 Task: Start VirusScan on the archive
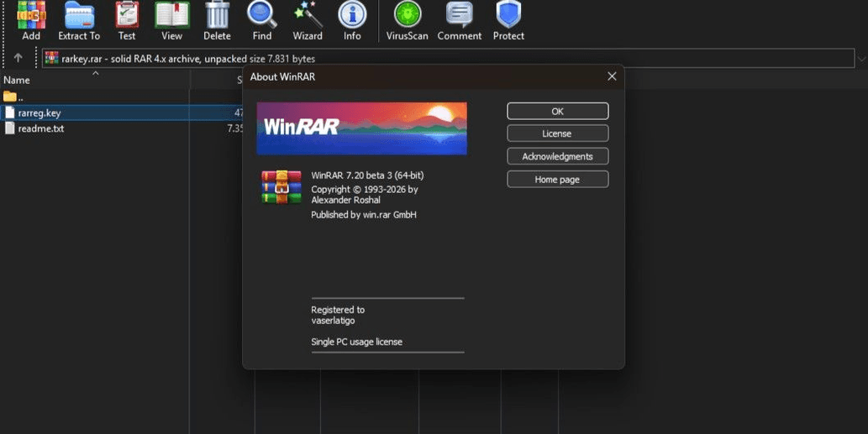click(x=408, y=18)
